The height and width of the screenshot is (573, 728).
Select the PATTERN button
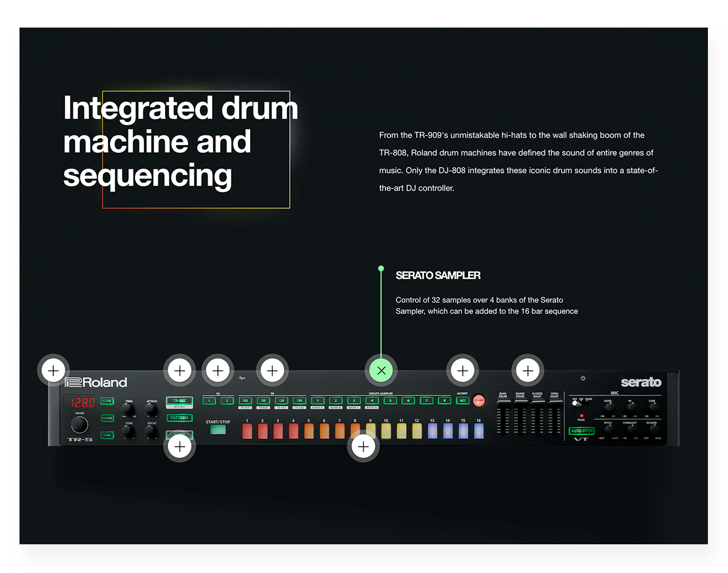pyautogui.click(x=180, y=418)
